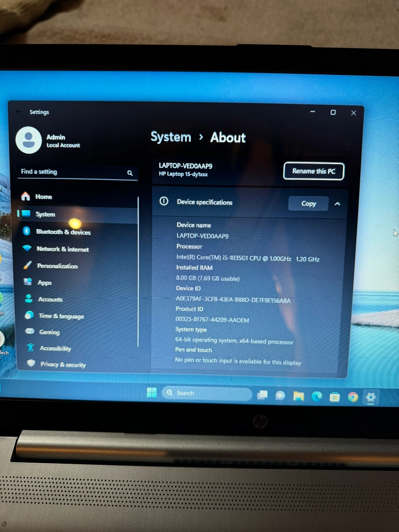Select the Accessibility figure icon

pyautogui.click(x=31, y=348)
